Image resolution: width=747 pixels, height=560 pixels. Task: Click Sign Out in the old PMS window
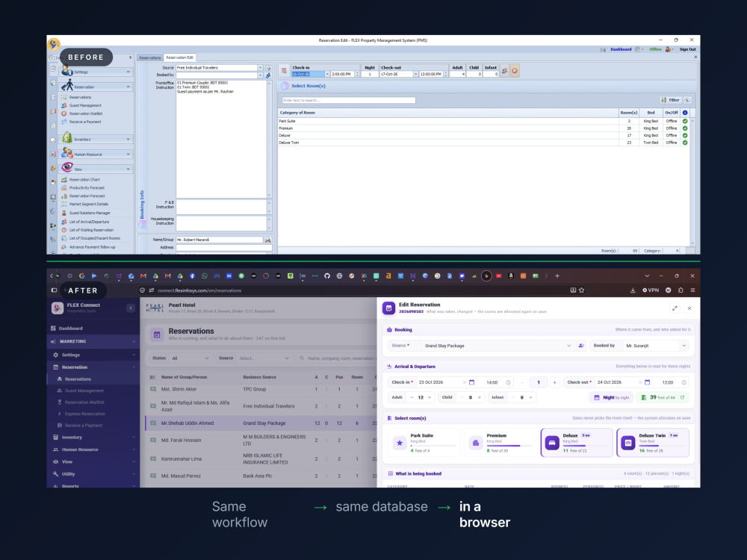[x=687, y=49]
